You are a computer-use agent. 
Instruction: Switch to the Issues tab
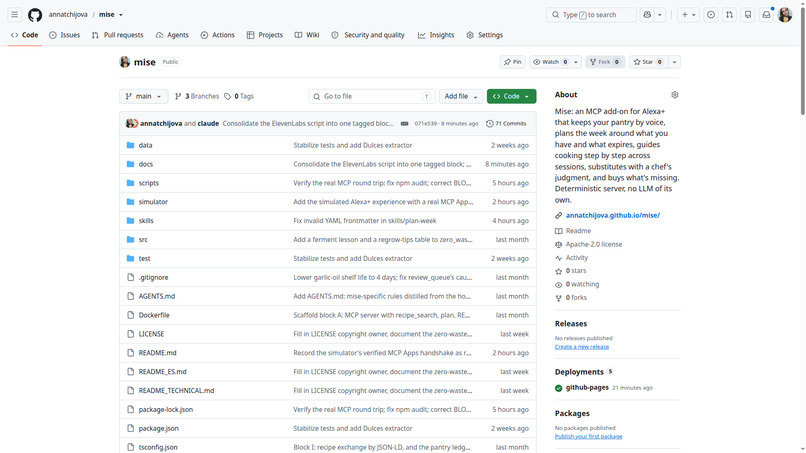[65, 35]
